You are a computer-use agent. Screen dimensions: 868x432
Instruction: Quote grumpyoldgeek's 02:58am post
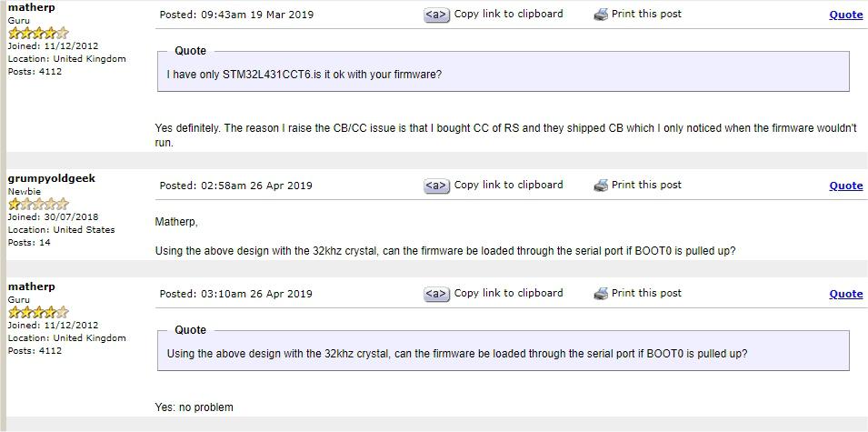tap(845, 186)
